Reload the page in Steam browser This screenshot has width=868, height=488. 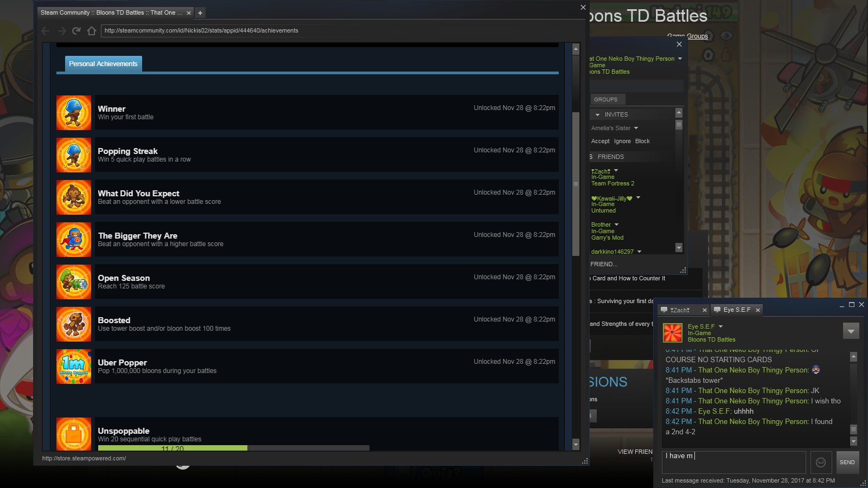click(x=76, y=31)
